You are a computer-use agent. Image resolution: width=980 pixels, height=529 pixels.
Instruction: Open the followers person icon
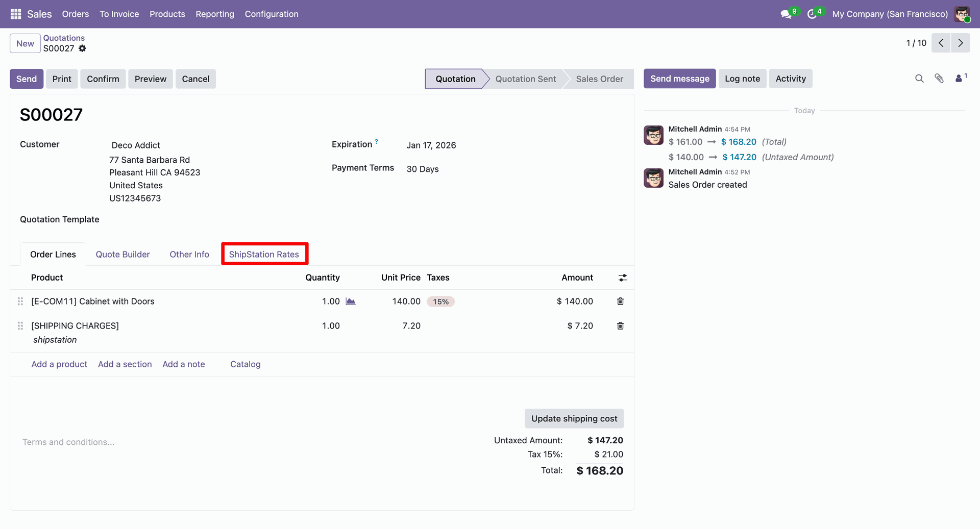pos(959,79)
